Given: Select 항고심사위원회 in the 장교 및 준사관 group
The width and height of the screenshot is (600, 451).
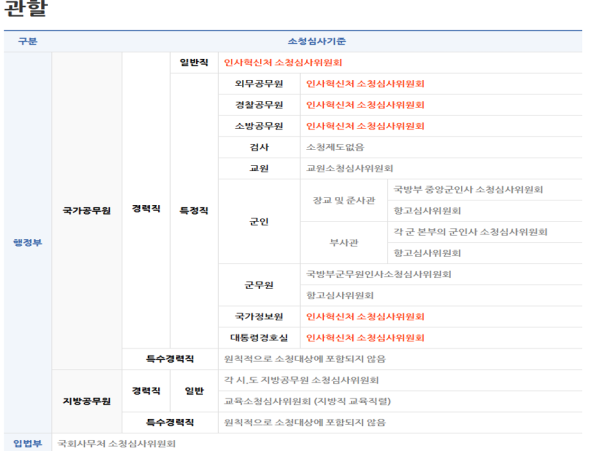Looking at the screenshot, I should pyautogui.click(x=427, y=211).
